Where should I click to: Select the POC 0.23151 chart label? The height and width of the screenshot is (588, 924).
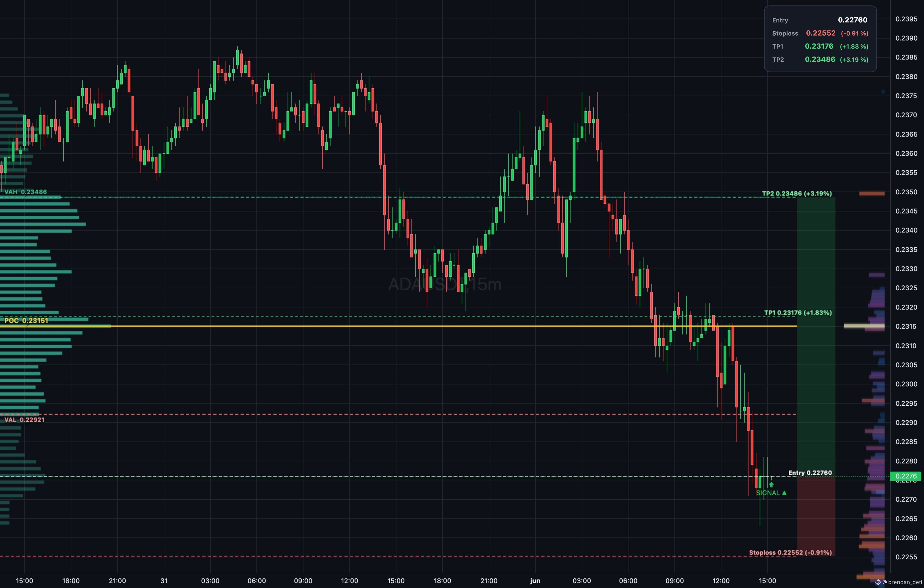(x=26, y=320)
